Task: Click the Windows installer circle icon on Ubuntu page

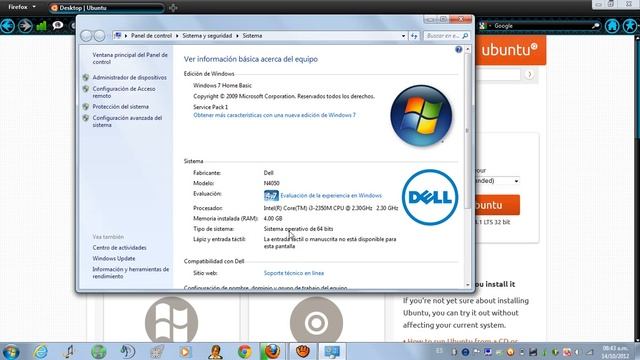Action: coord(171,322)
